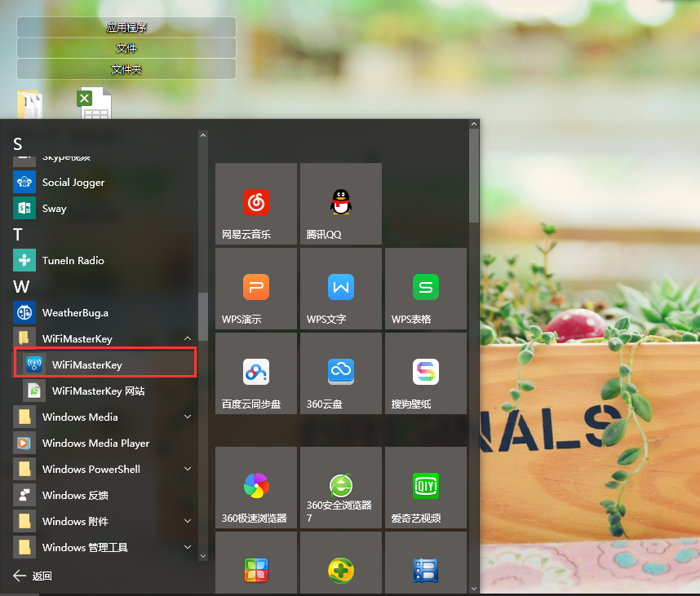Click the app list scroll-up arrow
Image resolution: width=700 pixels, height=596 pixels.
(203, 135)
